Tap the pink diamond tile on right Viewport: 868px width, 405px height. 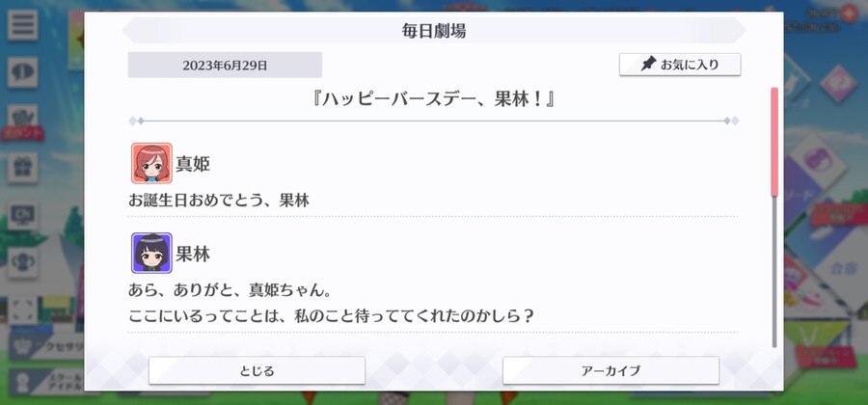point(839,84)
